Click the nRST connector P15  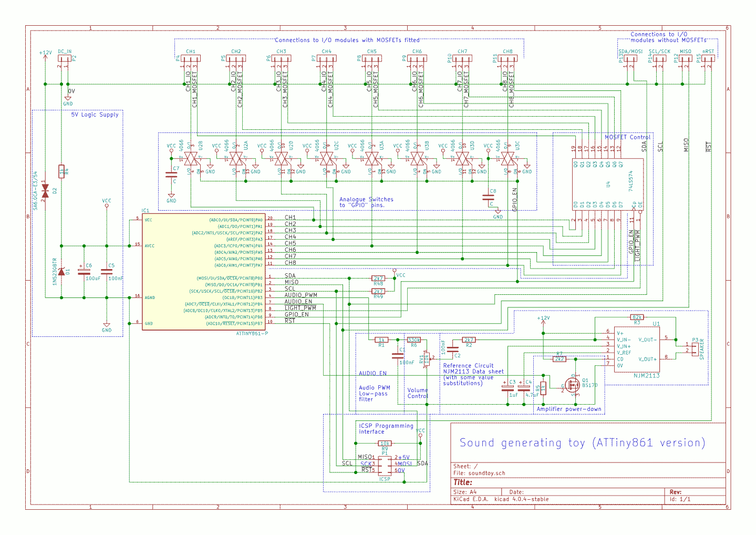click(708, 58)
